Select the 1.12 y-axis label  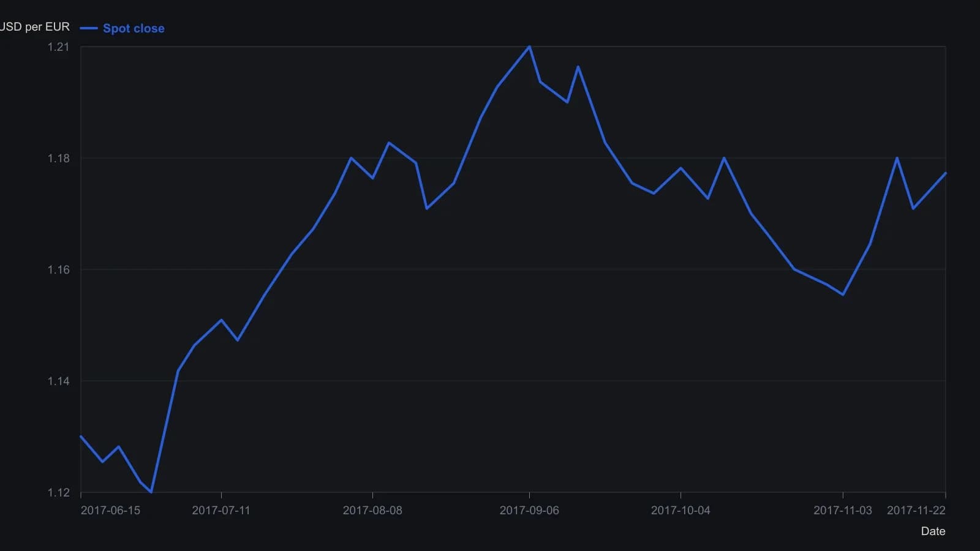[59, 493]
